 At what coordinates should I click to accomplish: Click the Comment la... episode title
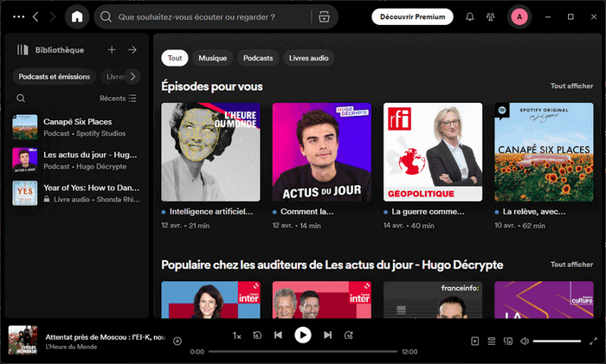pos(306,212)
